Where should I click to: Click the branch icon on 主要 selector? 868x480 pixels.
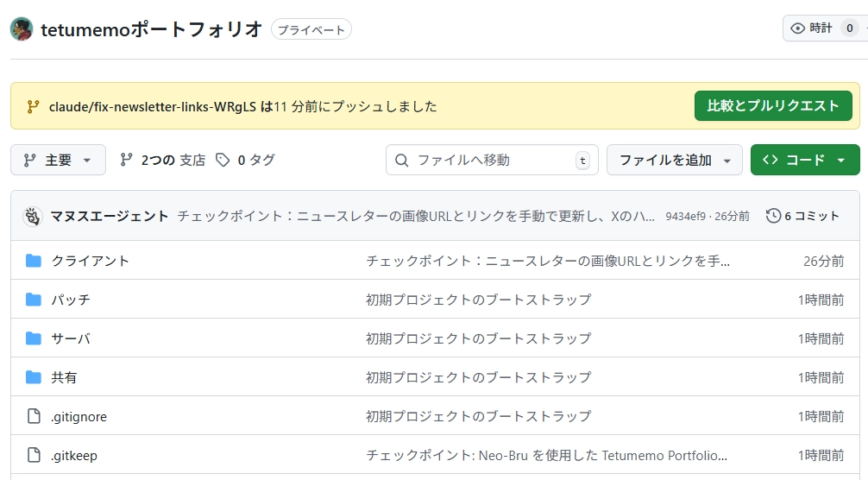(29, 160)
